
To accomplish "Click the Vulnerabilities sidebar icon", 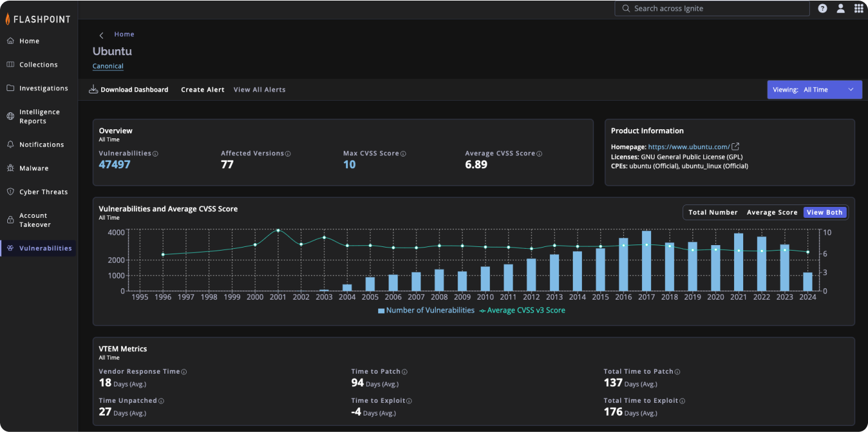I will click(10, 249).
